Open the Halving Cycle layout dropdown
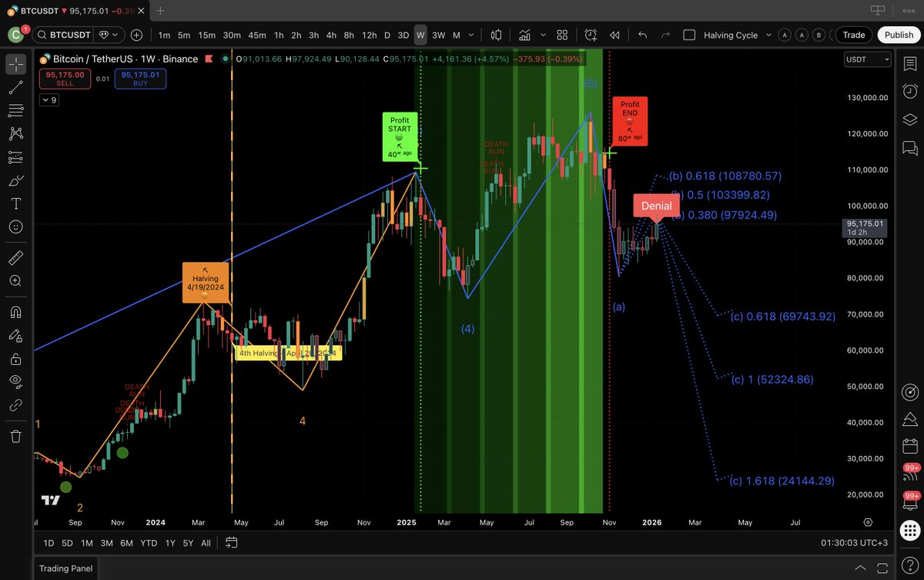The height and width of the screenshot is (580, 924). tap(768, 35)
